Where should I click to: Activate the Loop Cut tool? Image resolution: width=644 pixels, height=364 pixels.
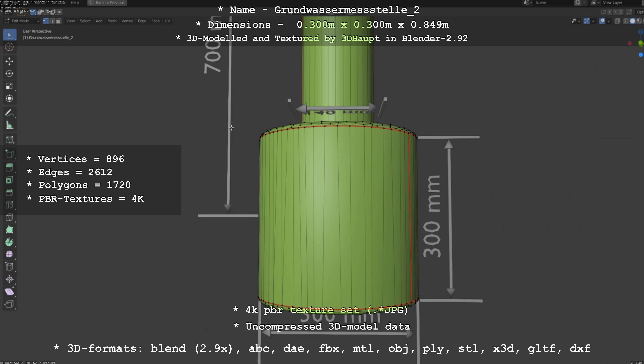(9, 205)
